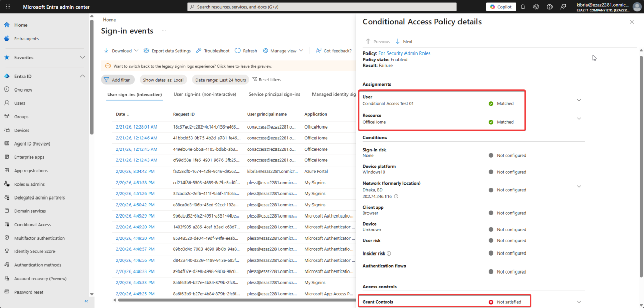This screenshot has height=308, width=644.
Task: Click the feedback person icon in header
Action: [x=563, y=7]
